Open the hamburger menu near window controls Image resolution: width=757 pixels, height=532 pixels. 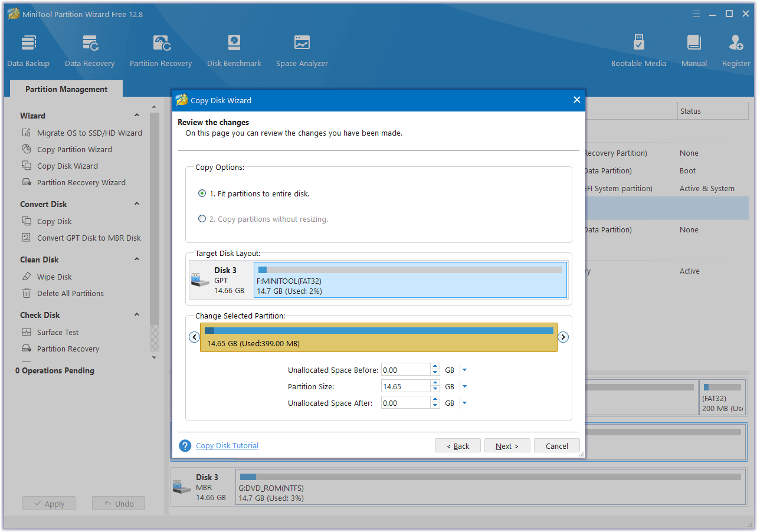696,13
